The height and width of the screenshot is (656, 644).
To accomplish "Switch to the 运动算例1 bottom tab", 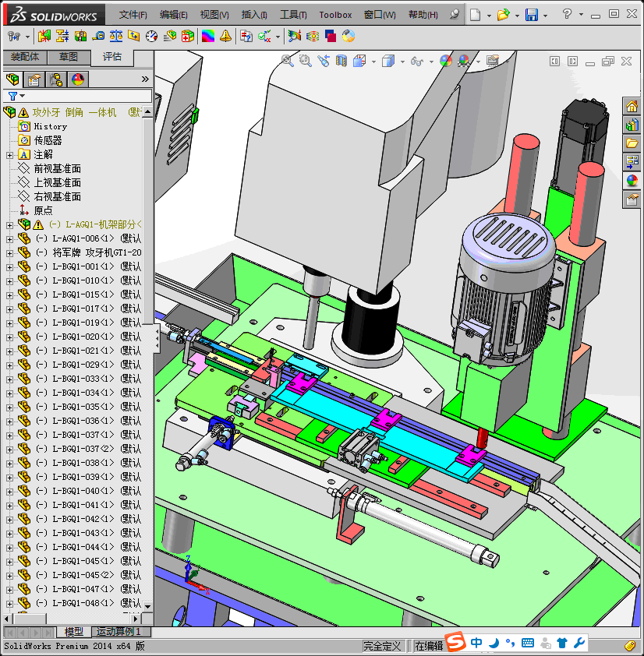I will click(119, 632).
